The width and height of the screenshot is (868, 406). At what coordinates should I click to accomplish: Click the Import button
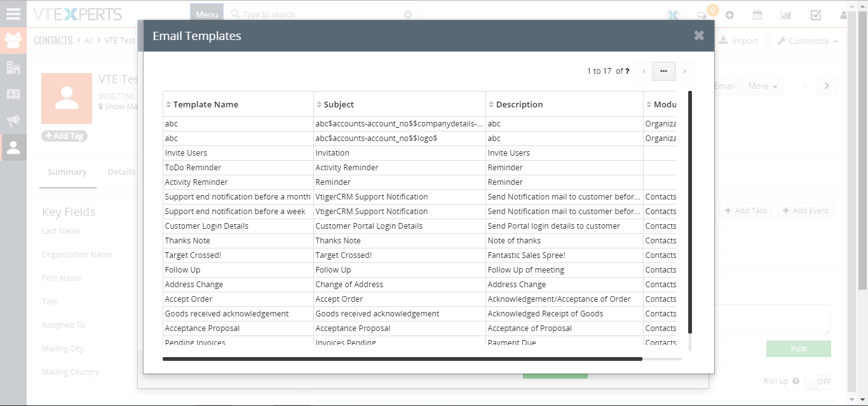739,40
